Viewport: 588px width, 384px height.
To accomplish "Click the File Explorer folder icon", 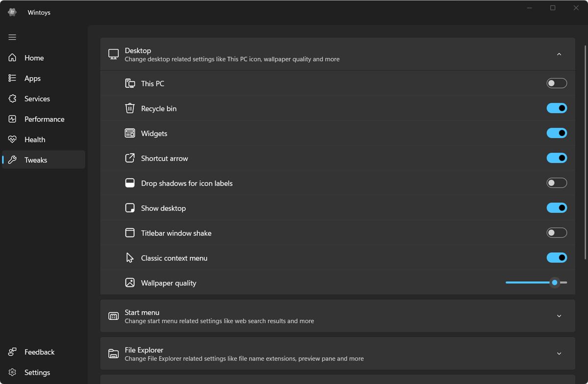I will tap(114, 354).
